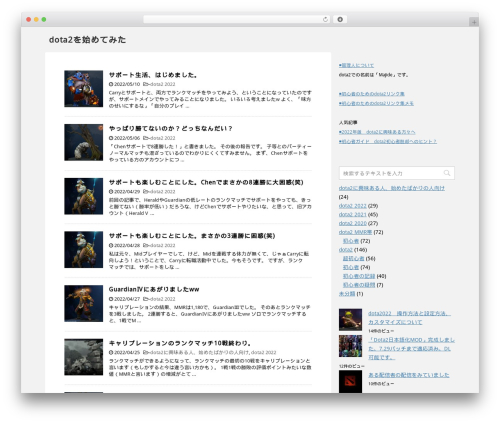The height and width of the screenshot is (423, 500).
Task: Click dota2 2022 category under 2022/05/10 post
Action: pos(162,84)
